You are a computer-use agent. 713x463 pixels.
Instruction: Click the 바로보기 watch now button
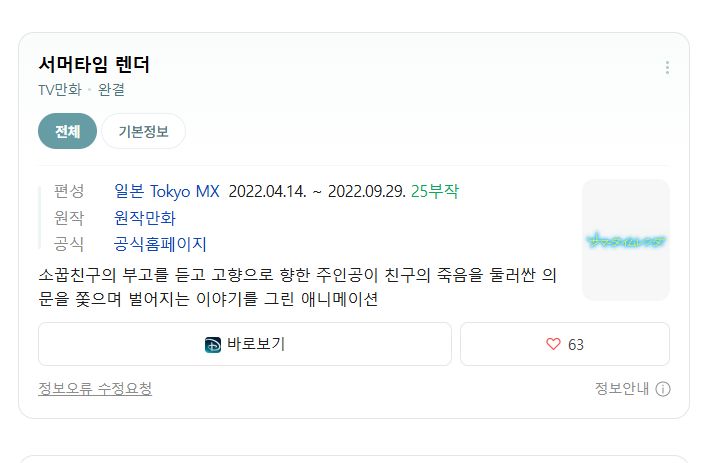245,344
